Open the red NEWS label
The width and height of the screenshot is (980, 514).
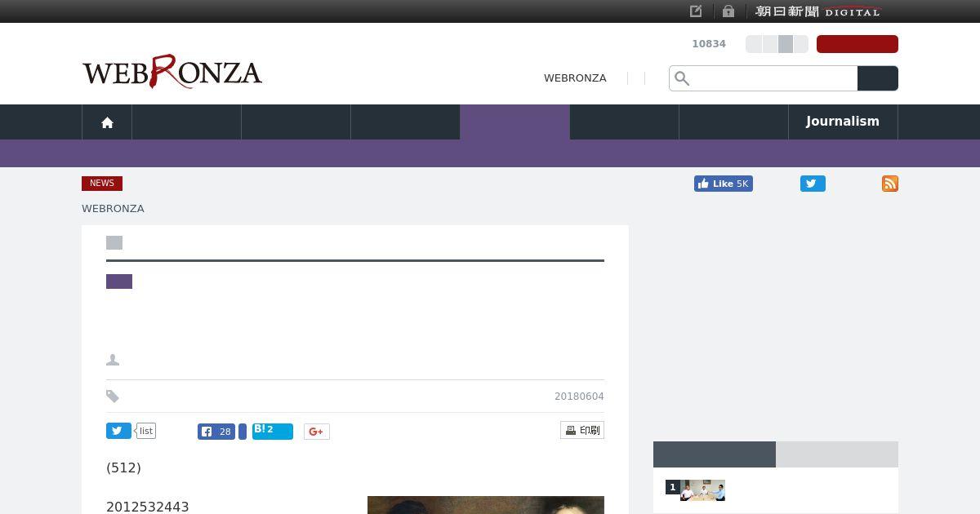pos(102,184)
